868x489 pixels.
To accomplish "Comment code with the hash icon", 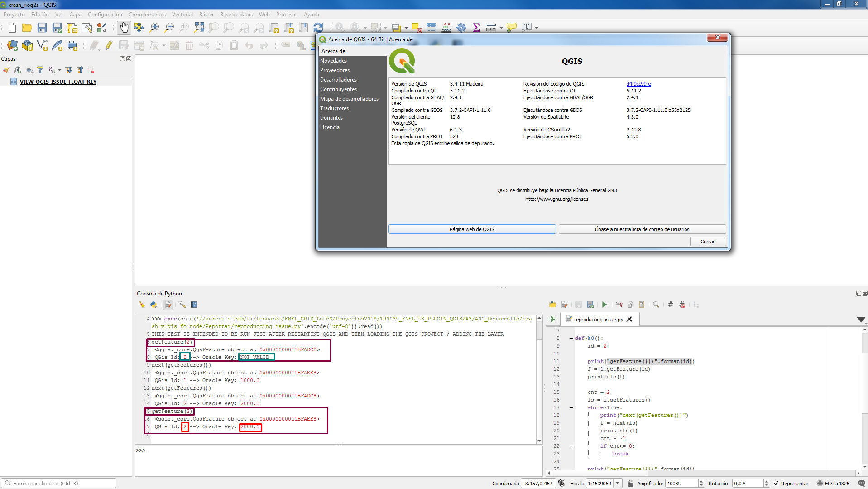I will tap(670, 305).
